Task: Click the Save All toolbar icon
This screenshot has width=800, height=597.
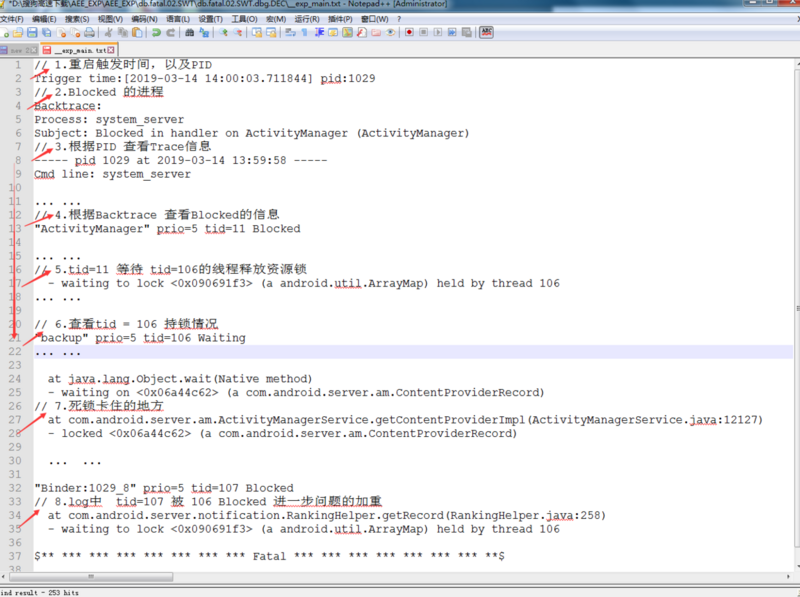Action: click(x=46, y=33)
